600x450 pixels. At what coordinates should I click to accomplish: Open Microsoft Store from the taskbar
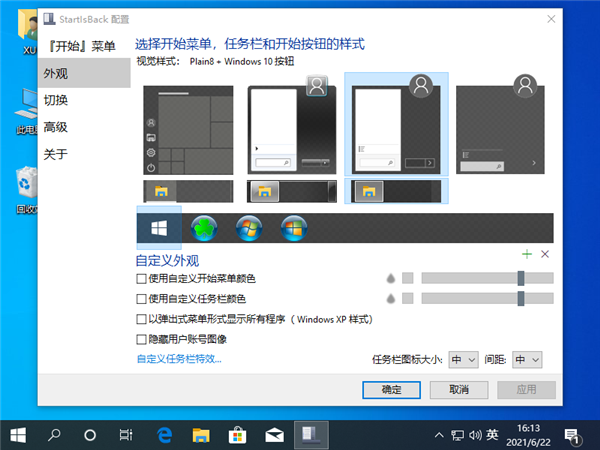(238, 435)
